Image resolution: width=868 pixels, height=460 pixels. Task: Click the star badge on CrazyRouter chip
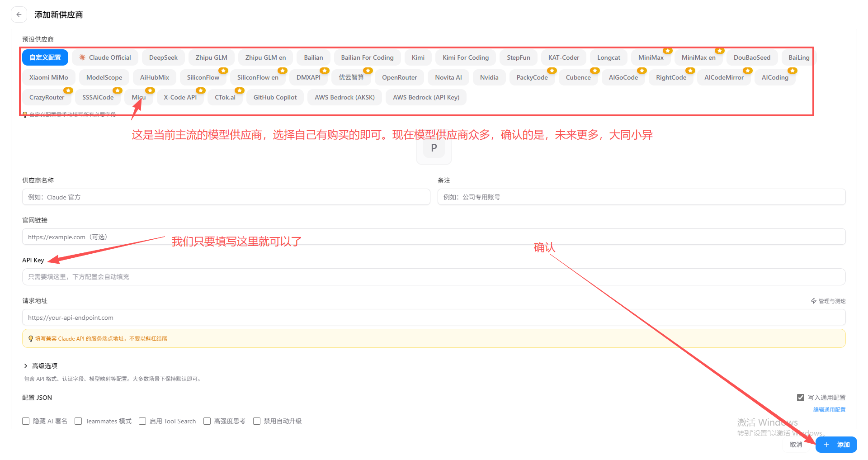click(x=68, y=90)
